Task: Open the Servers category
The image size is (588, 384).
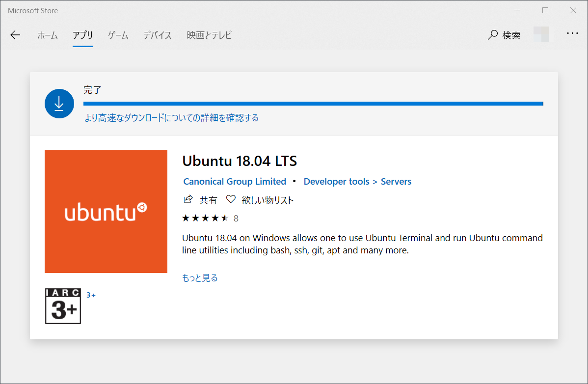Action: (x=396, y=181)
